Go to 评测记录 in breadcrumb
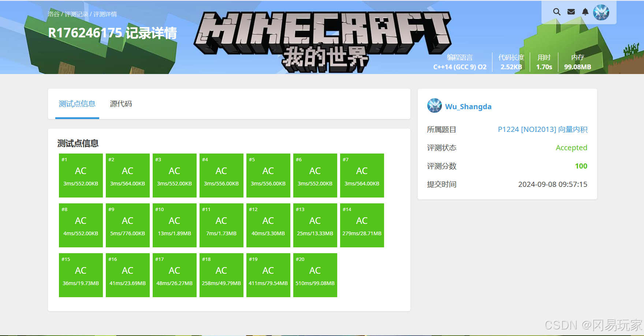The height and width of the screenshot is (336, 644). pyautogui.click(x=77, y=14)
